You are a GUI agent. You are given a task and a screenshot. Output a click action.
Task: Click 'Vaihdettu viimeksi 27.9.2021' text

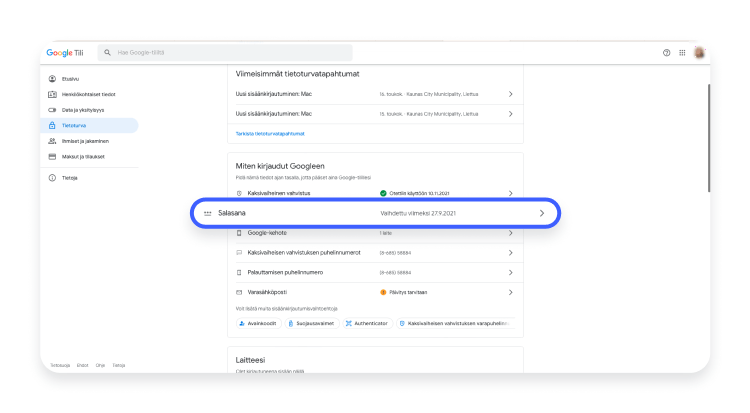418,213
